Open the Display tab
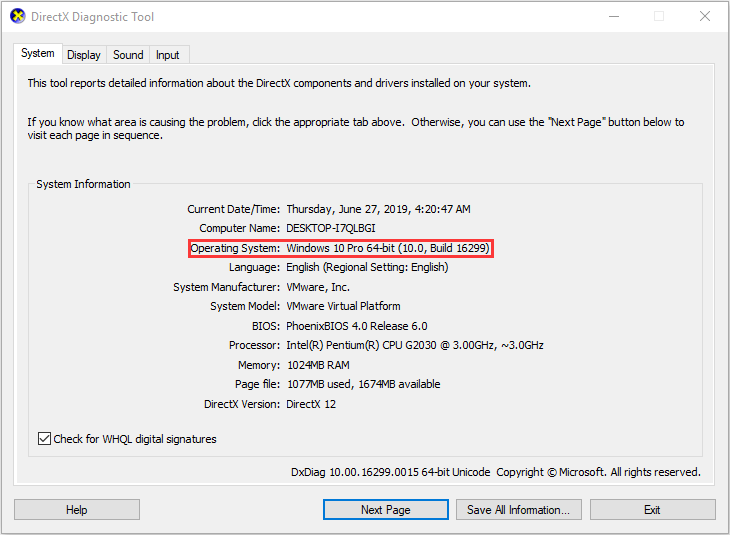 click(x=84, y=55)
